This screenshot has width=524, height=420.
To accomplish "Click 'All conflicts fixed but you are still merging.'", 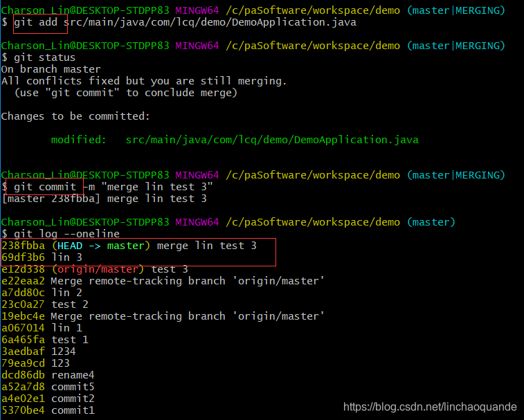I will (x=144, y=81).
